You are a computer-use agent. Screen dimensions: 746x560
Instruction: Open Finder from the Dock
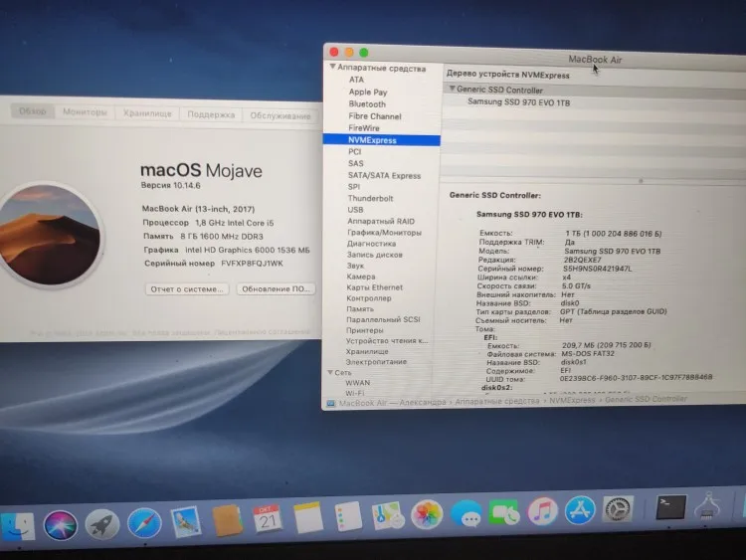[x=17, y=526]
